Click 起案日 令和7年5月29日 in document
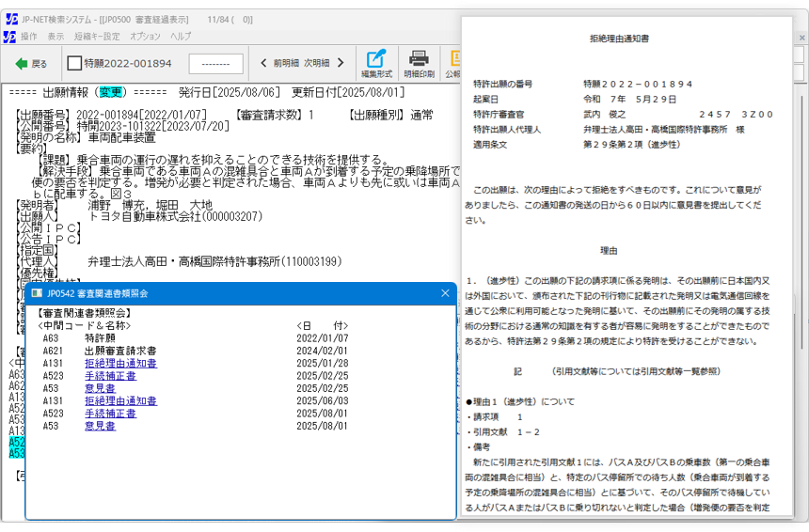The width and height of the screenshot is (809, 532). tap(629, 99)
